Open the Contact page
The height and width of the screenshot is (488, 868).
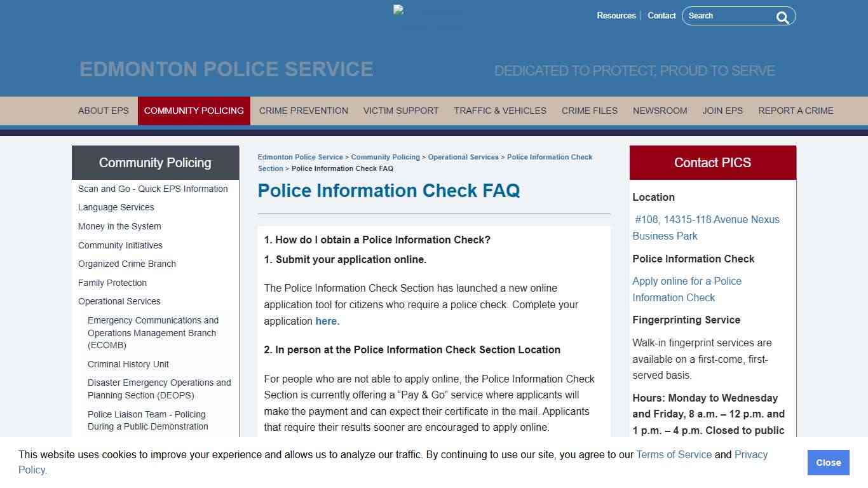pos(661,15)
